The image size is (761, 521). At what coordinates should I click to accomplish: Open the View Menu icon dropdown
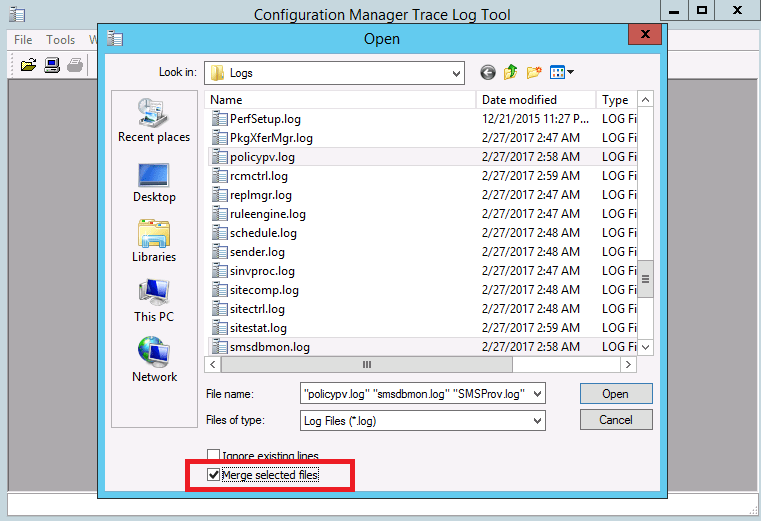562,72
